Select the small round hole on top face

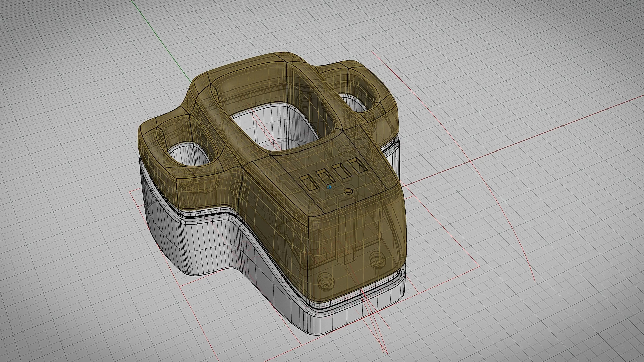(348, 191)
